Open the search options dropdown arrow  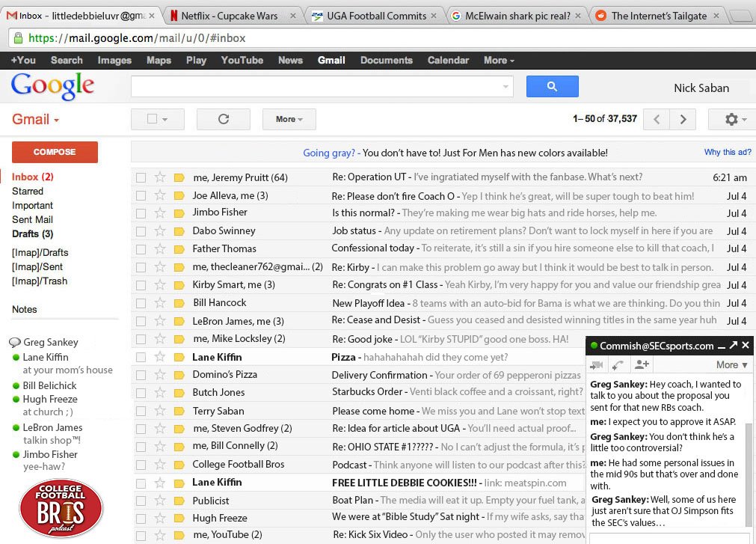505,87
